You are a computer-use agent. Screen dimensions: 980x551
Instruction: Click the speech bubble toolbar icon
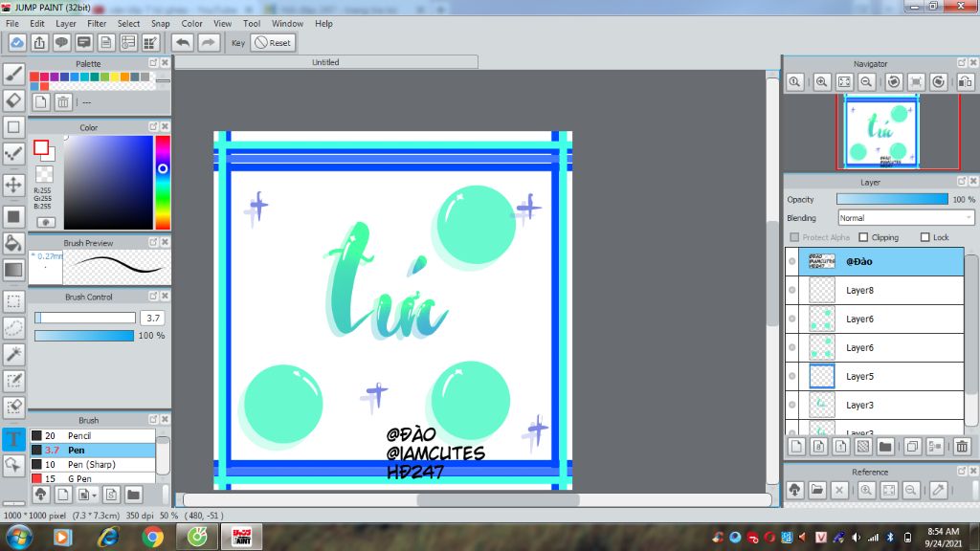[61, 42]
